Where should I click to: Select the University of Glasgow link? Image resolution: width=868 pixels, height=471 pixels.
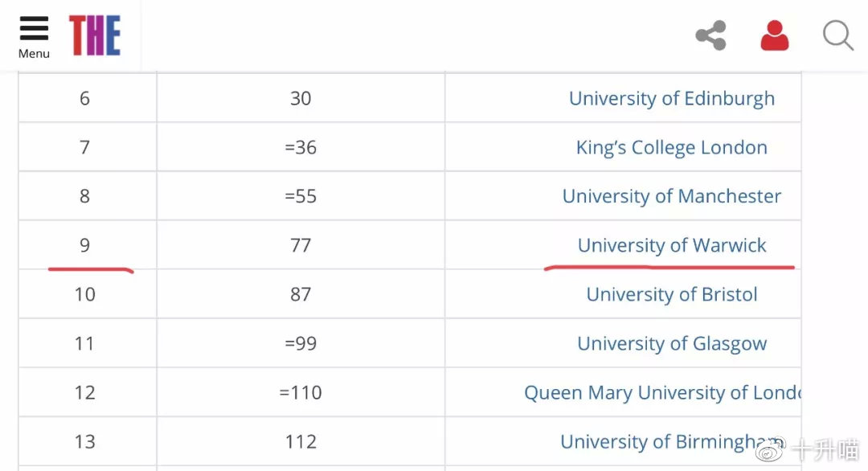pos(672,344)
